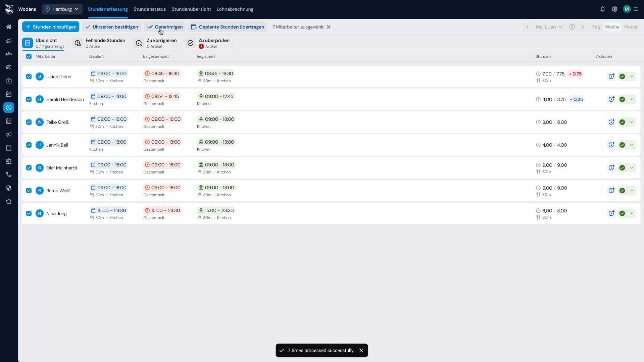This screenshot has height=362, width=644.
Task: Open the megaphone announcements sidebar icon
Action: point(9,134)
